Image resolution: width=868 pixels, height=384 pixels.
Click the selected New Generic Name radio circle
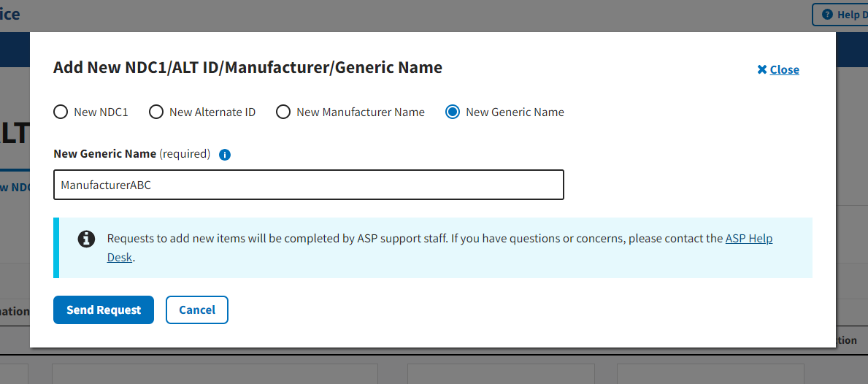click(x=453, y=112)
